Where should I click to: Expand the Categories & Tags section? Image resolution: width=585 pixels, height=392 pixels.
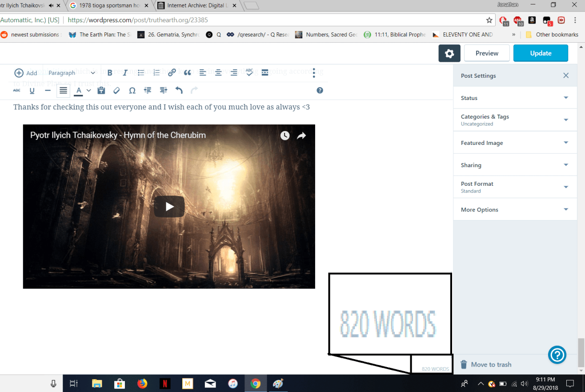point(515,120)
